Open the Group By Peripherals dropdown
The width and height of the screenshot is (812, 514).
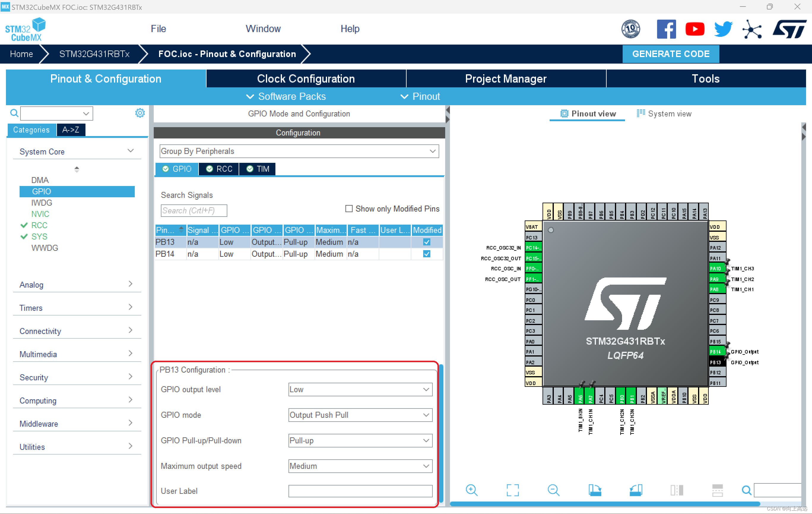[x=433, y=151]
